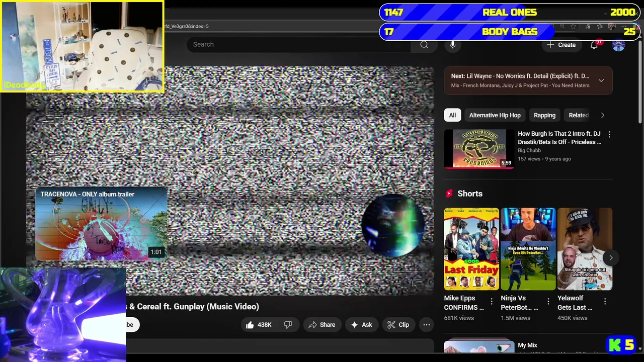This screenshot has width=644, height=362.
Task: Open the Mike Epps CONFIRMS short title
Action: tap(463, 303)
